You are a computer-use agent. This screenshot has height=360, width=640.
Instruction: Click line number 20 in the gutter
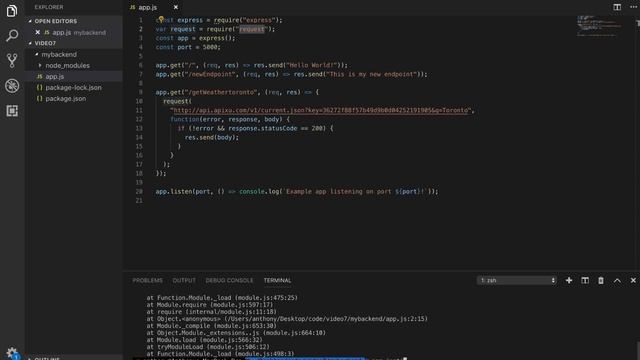point(139,191)
